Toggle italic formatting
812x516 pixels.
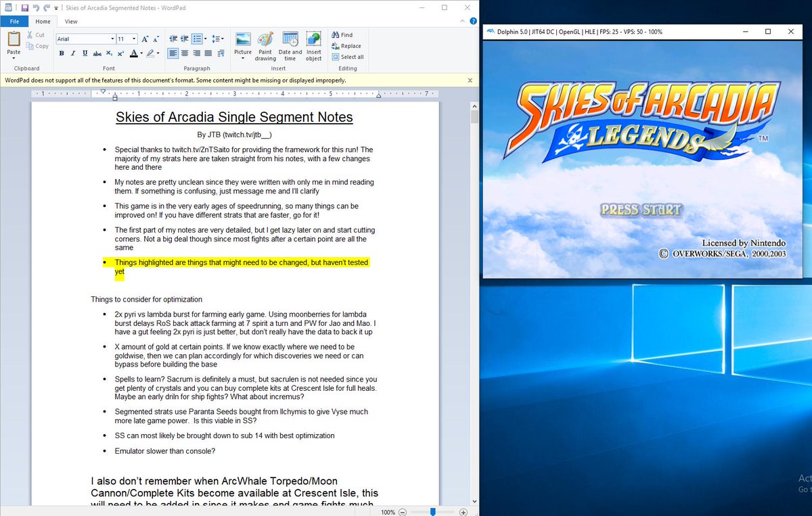point(73,53)
